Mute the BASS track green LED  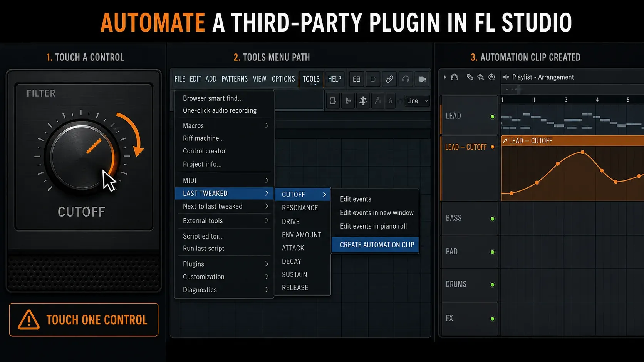coord(492,219)
